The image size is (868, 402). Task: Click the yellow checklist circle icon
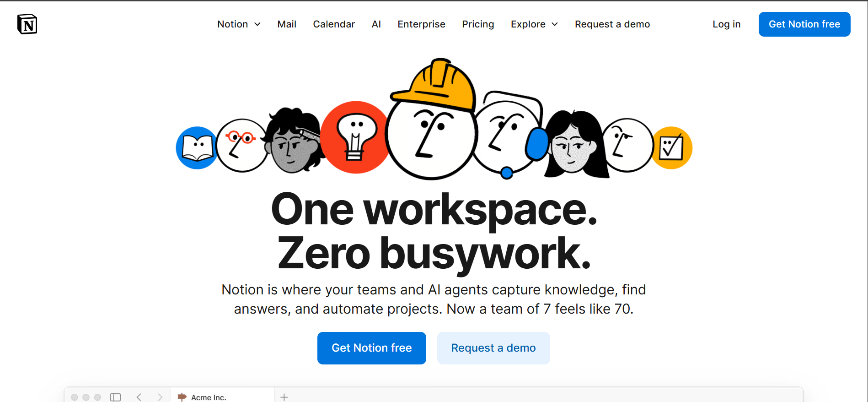671,148
